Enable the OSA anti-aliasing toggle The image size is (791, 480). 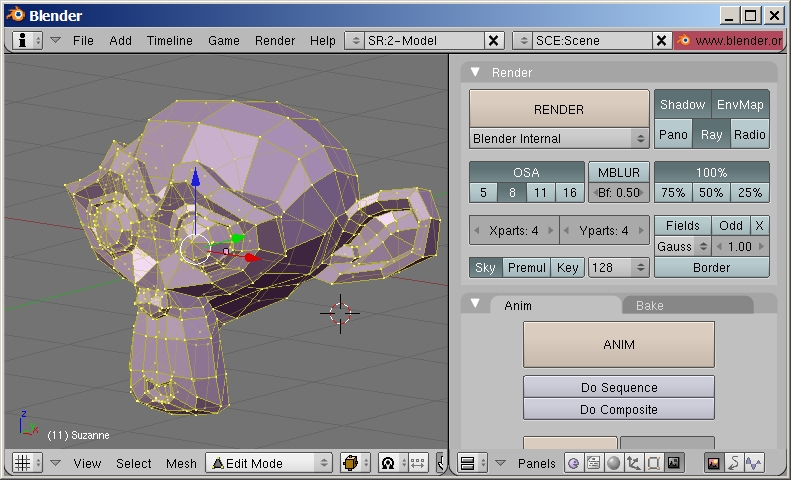[x=526, y=172]
